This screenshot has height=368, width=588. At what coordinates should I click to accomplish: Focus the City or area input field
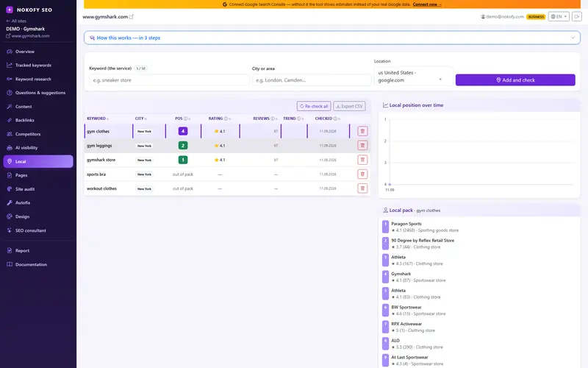click(311, 80)
